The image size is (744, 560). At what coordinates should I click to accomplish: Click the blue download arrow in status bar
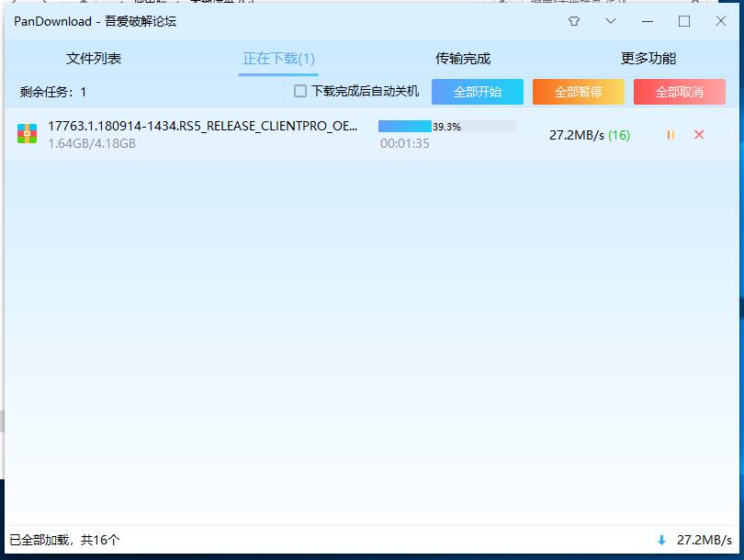(661, 541)
